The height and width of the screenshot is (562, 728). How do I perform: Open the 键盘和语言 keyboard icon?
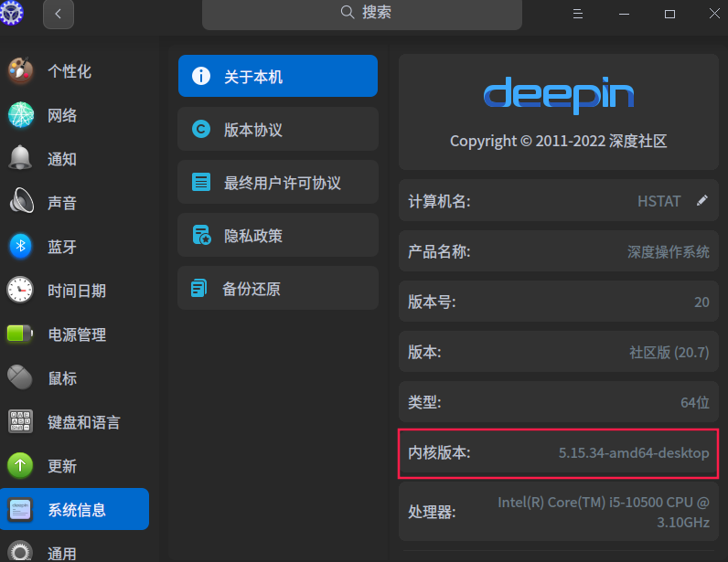point(20,421)
